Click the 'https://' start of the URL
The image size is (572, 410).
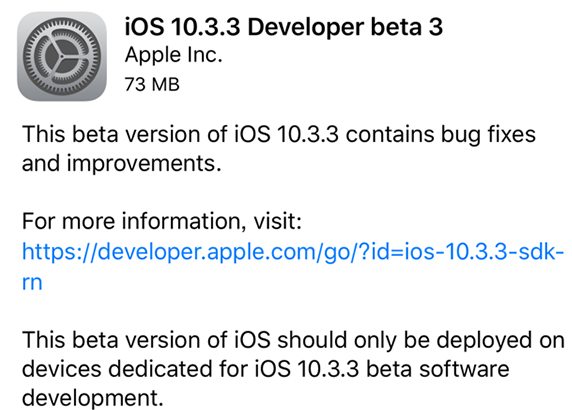click(59, 252)
